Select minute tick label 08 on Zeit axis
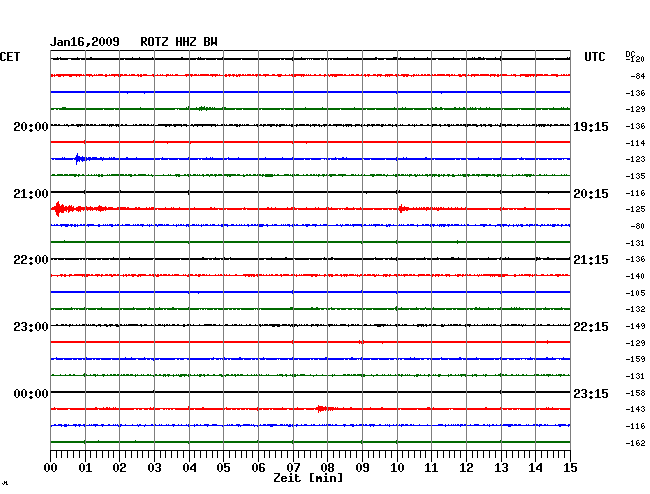Screen dimensions: 650x494 pos(327,467)
